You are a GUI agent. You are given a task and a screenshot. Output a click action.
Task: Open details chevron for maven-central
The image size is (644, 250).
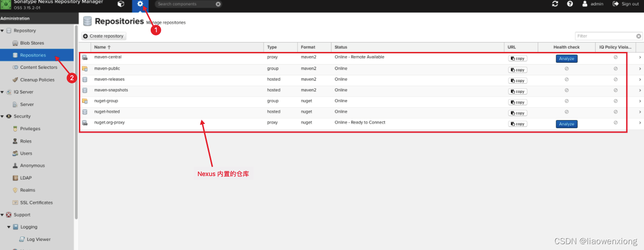(640, 57)
